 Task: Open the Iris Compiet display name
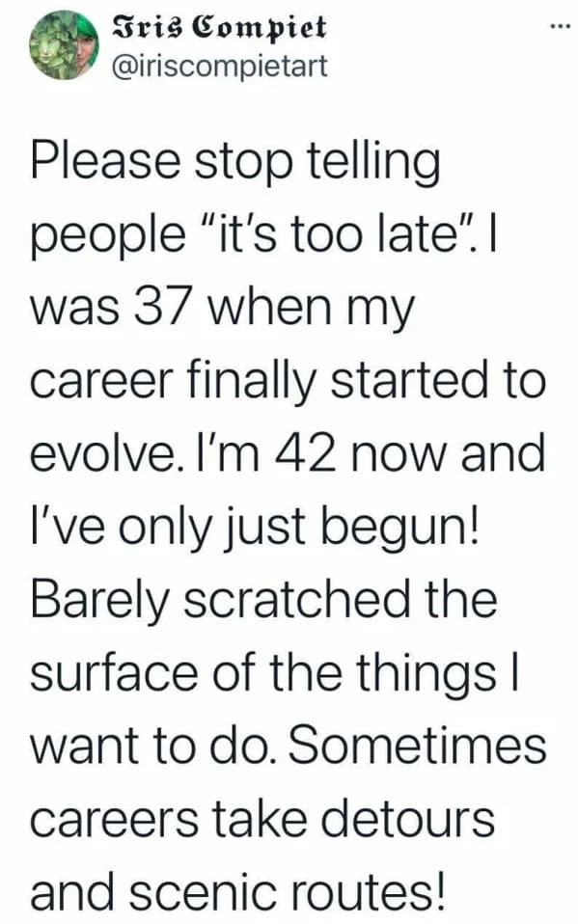pyautogui.click(x=219, y=27)
